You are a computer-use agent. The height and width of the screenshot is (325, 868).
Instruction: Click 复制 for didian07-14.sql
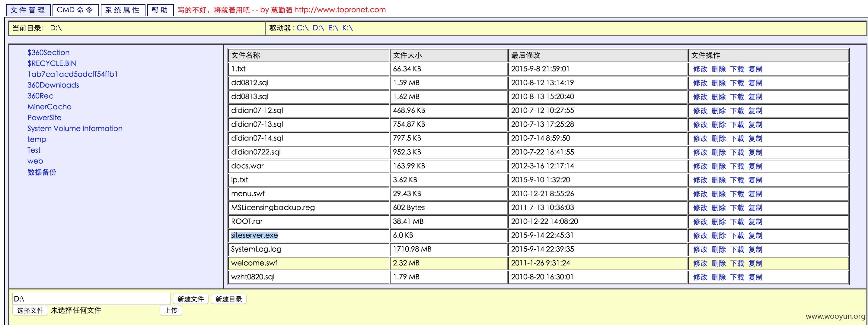[755, 139]
